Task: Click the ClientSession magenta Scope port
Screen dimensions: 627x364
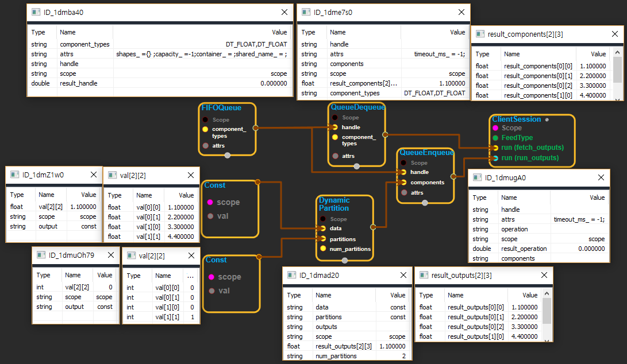Action: click(x=495, y=128)
